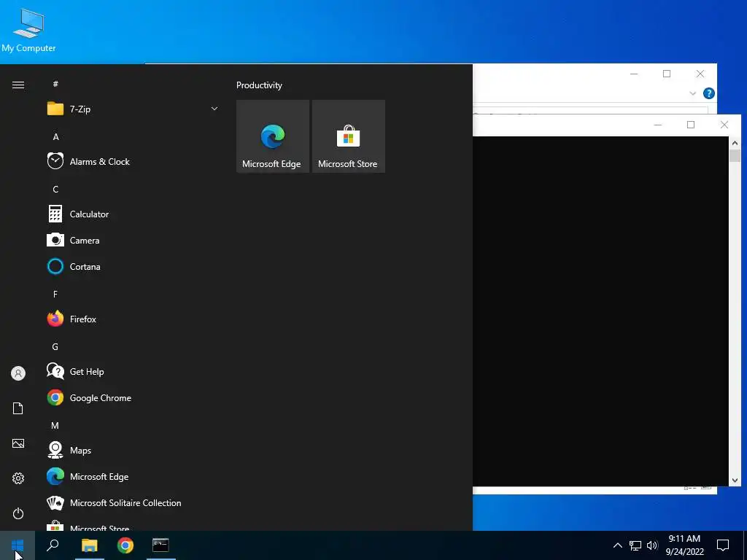Switch to Command Prompt on taskbar
The height and width of the screenshot is (560, 747).
pos(161,545)
